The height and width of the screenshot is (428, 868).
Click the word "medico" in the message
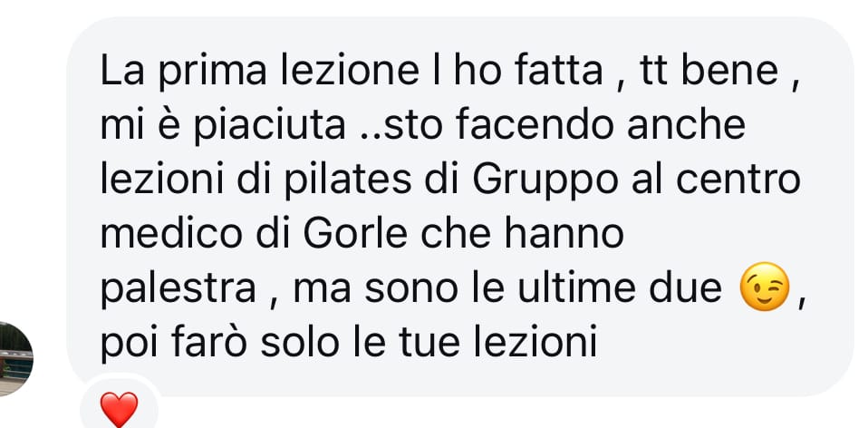click(171, 233)
